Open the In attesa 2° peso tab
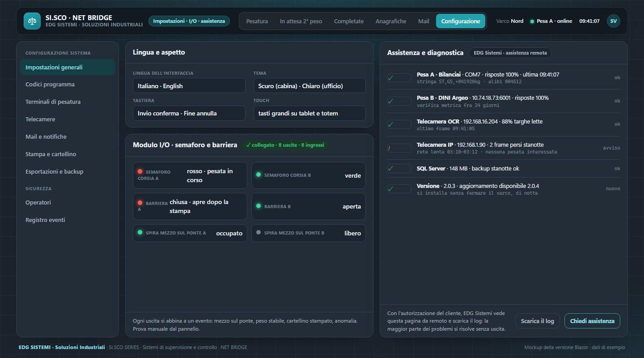644x358 pixels. [x=301, y=21]
